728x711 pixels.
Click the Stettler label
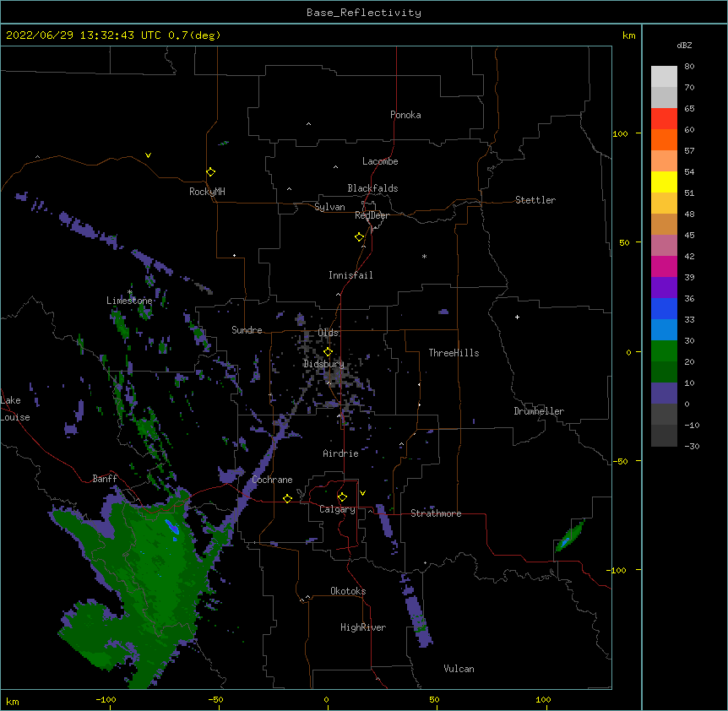(x=535, y=200)
